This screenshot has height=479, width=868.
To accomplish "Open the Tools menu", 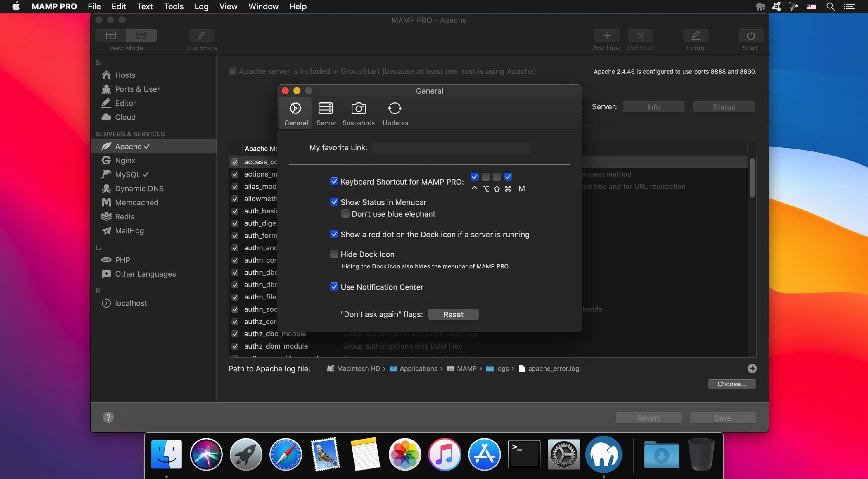I will pos(173,6).
